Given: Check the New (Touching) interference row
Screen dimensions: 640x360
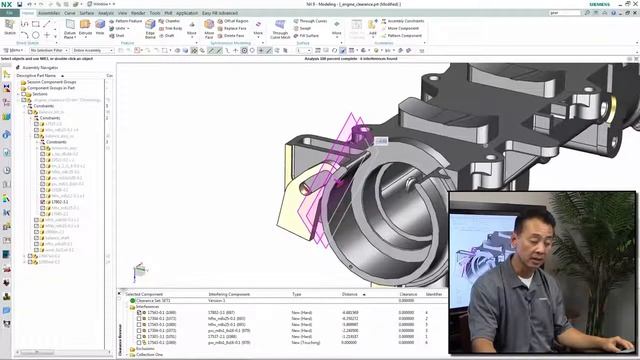Looking at the screenshot, I should [x=139, y=343].
